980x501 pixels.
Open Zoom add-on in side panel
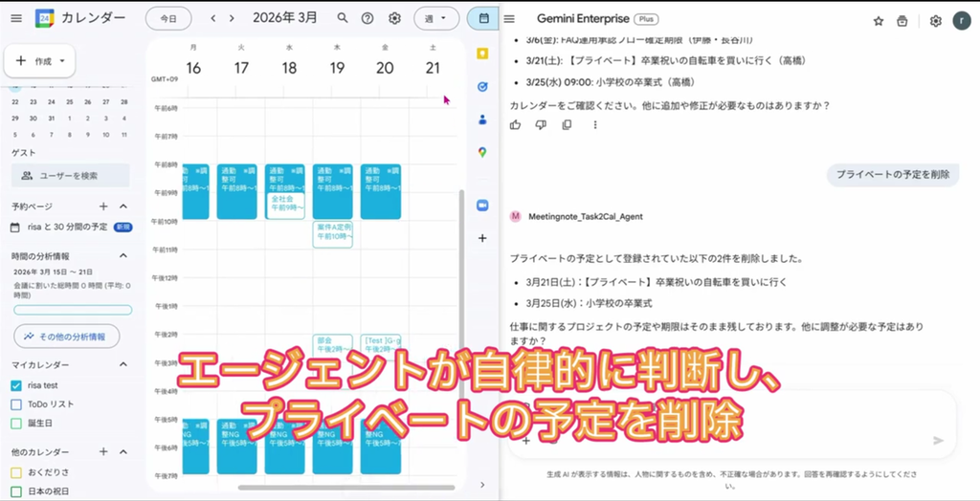tap(482, 206)
